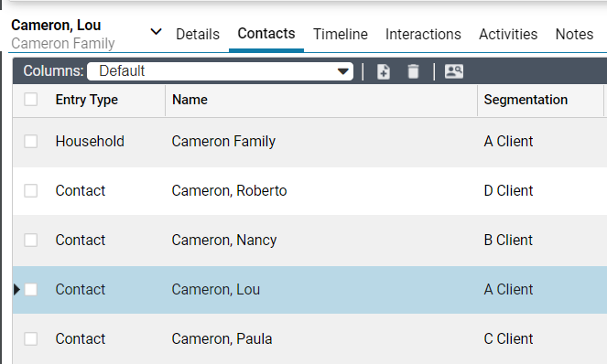Open the Columns Default dropdown
The width and height of the screenshot is (607, 364).
pyautogui.click(x=221, y=71)
